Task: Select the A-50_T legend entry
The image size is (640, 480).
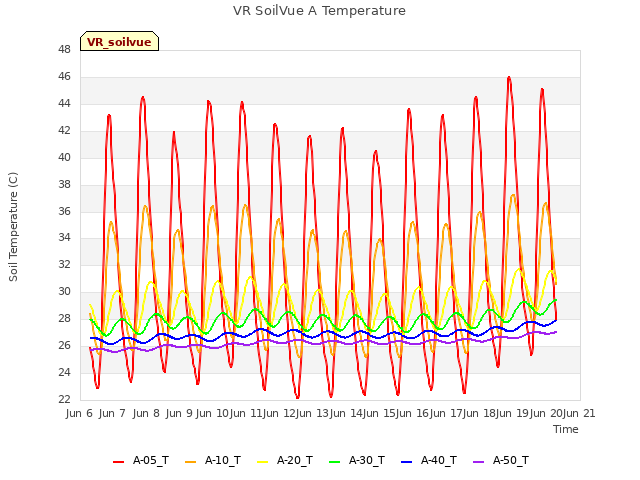Action: pos(501,460)
